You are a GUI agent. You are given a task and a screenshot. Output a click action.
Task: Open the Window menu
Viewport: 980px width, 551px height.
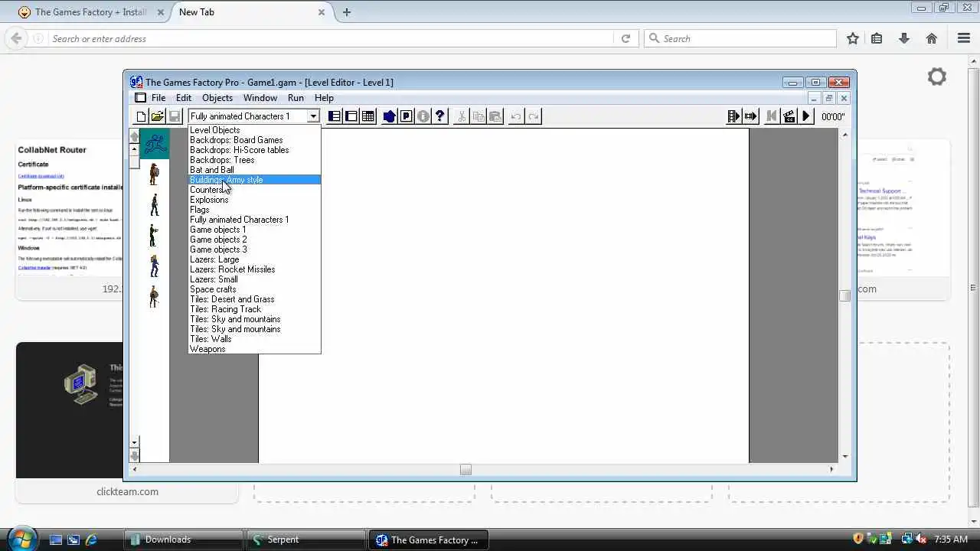click(260, 98)
